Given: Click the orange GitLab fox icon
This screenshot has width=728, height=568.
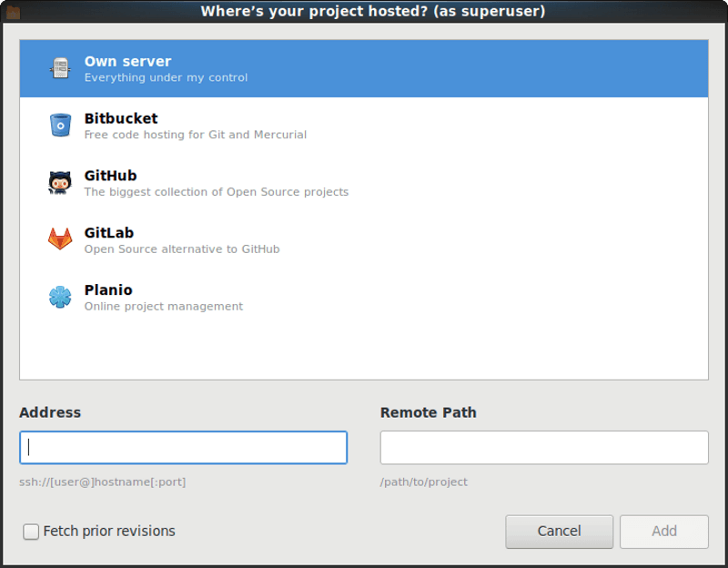Looking at the screenshot, I should click(x=60, y=239).
